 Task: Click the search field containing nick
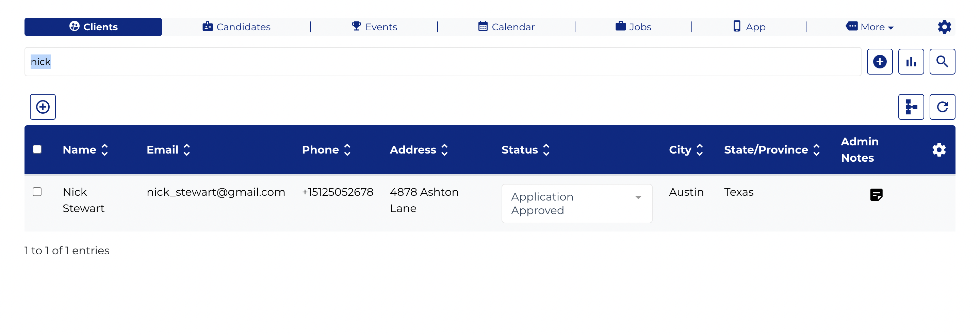(442, 62)
